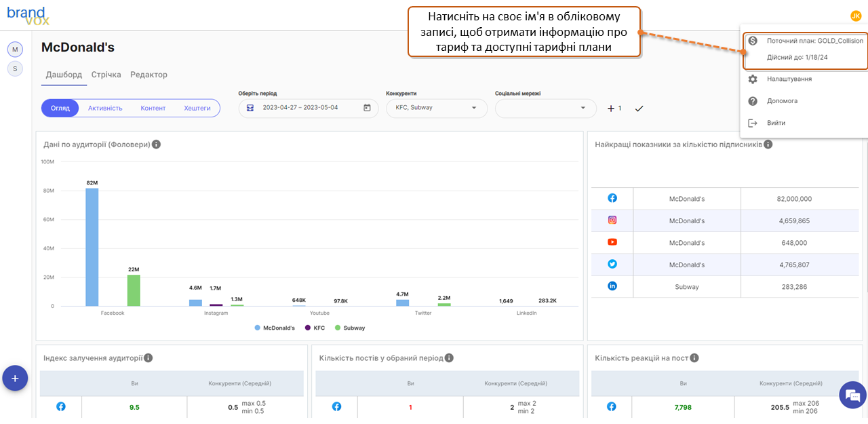The image size is (868, 424).
Task: Click the McDonald's 82M Facebook bar
Action: coord(92,247)
